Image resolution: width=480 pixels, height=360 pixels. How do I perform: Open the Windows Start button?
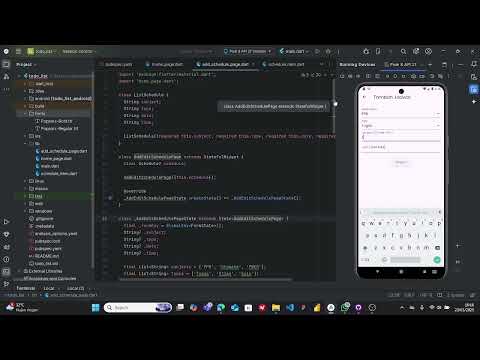(x=96, y=307)
